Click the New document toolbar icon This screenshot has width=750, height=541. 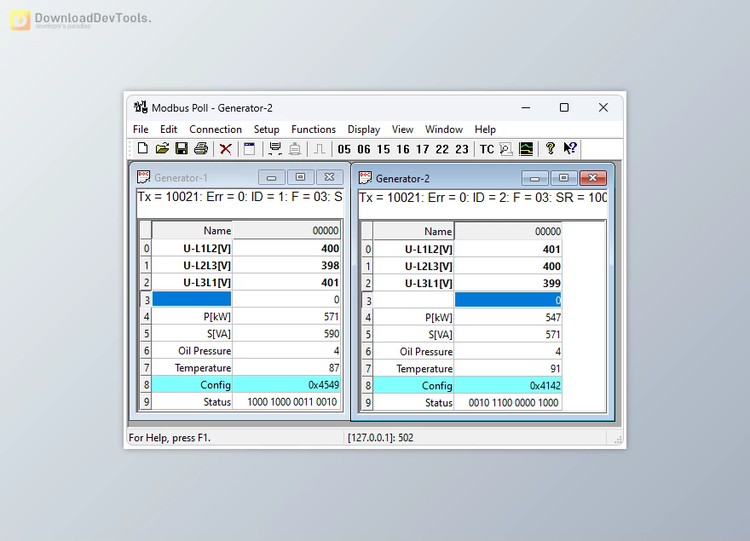[x=143, y=149]
